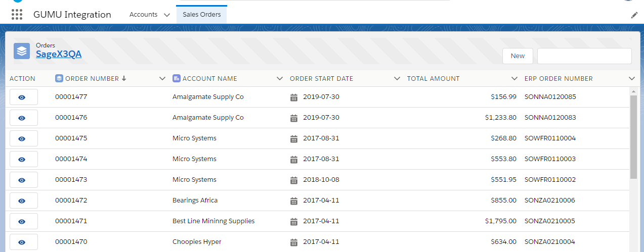
Task: Expand the Accounts tab dropdown chevron
Action: 167,15
